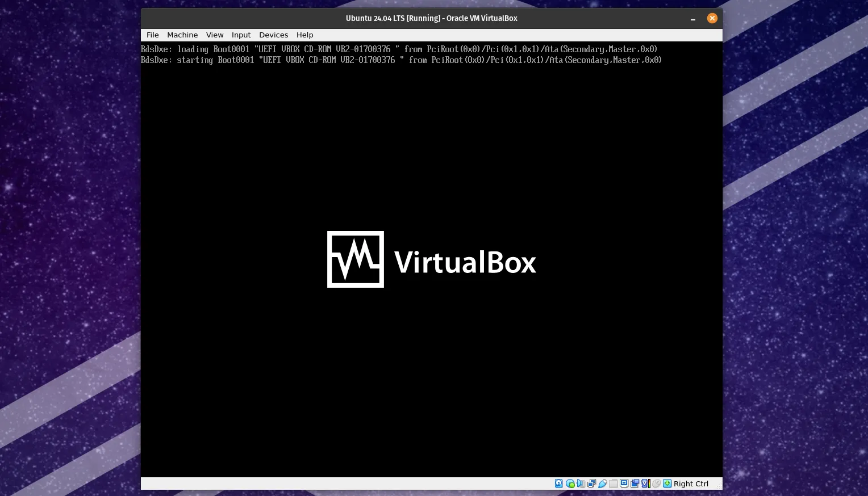Click the recording status icon
Screen dimensions: 868x496
coord(635,483)
